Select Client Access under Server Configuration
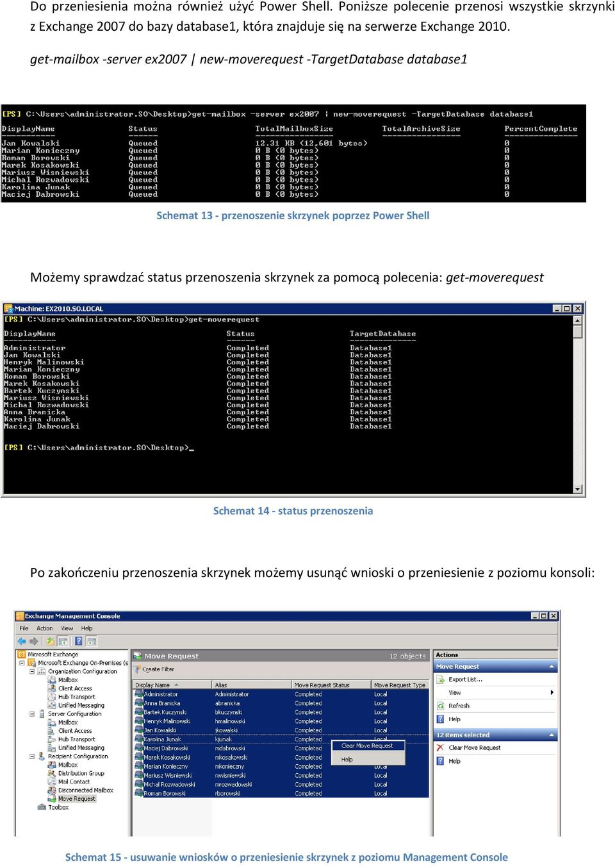The height and width of the screenshot is (868, 615). click(75, 731)
